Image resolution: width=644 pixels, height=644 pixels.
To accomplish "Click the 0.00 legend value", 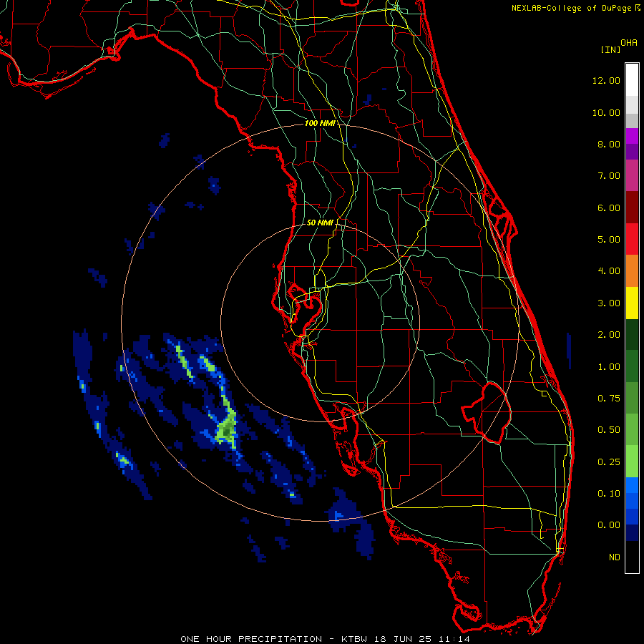I will [609, 525].
